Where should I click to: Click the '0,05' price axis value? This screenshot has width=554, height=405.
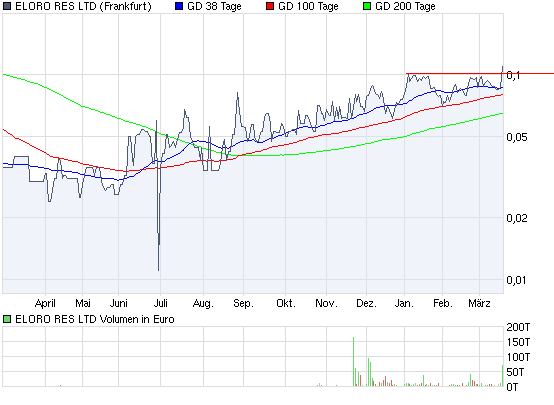click(517, 137)
